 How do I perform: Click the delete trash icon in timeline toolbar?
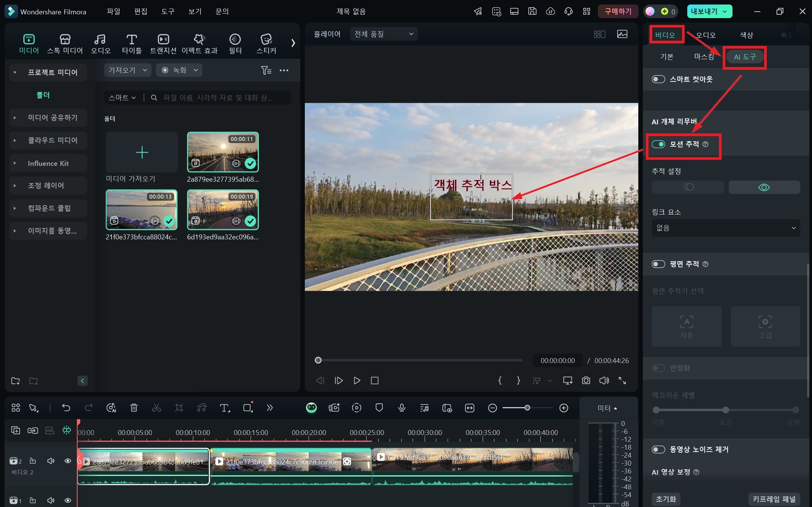(134, 407)
